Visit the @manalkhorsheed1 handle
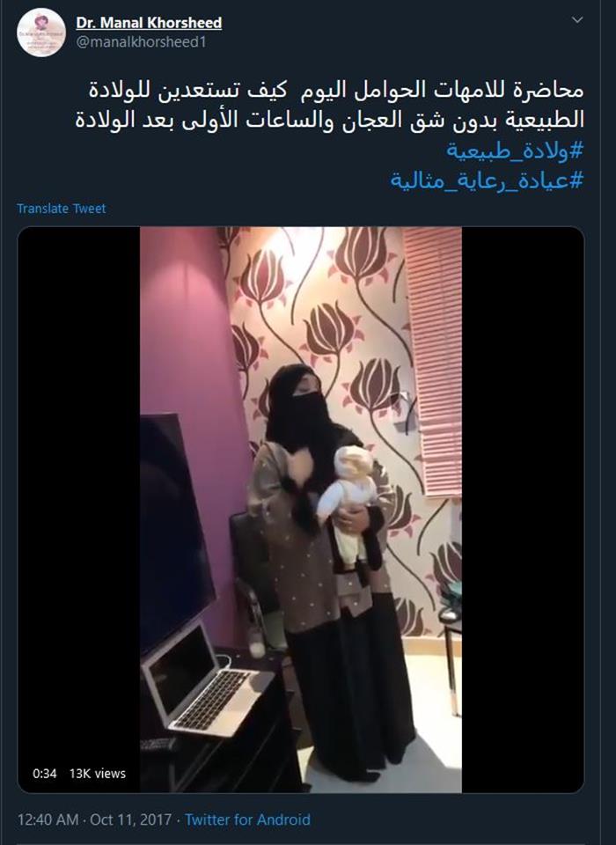616x845 pixels. (141, 42)
